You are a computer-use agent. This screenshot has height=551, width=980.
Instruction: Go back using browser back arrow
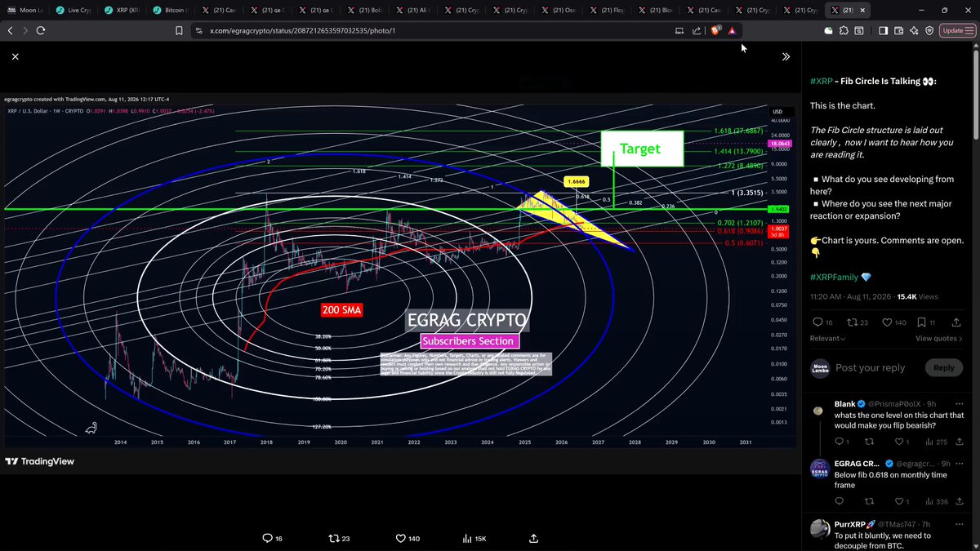click(x=10, y=30)
